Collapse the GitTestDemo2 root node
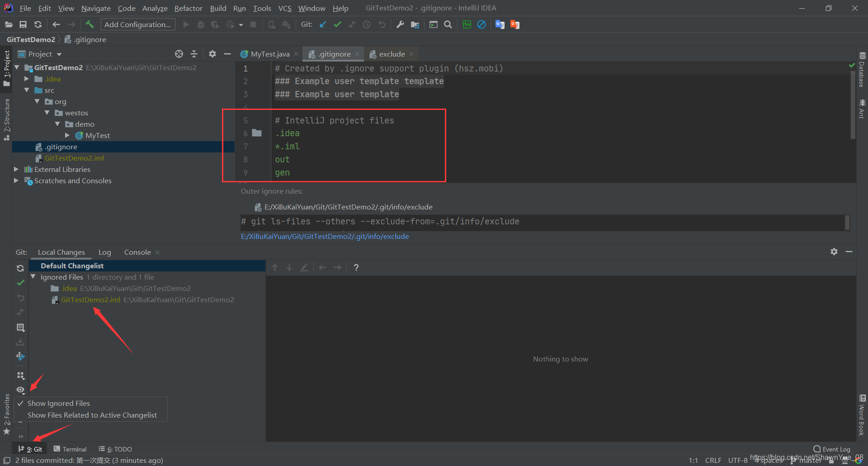 click(17, 67)
